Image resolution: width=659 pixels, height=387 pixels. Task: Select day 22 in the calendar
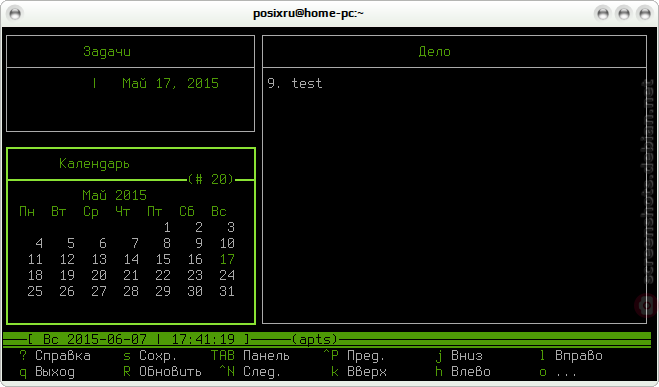(x=163, y=275)
